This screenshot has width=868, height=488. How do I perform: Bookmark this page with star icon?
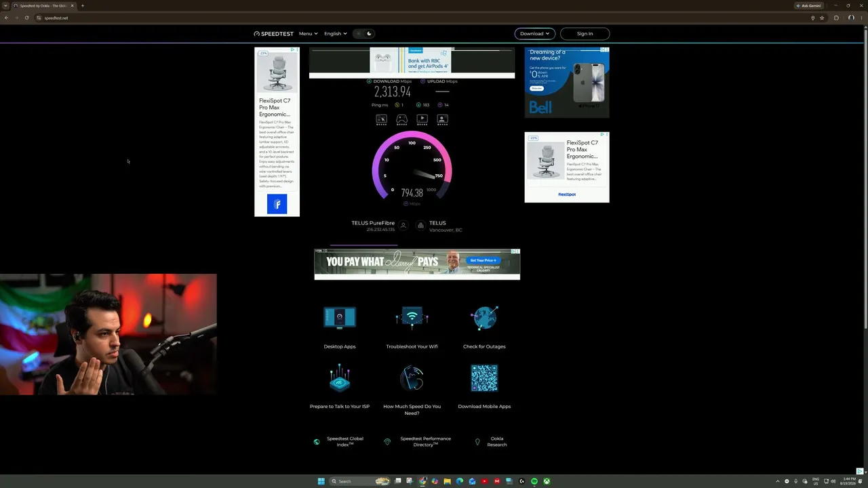point(822,18)
